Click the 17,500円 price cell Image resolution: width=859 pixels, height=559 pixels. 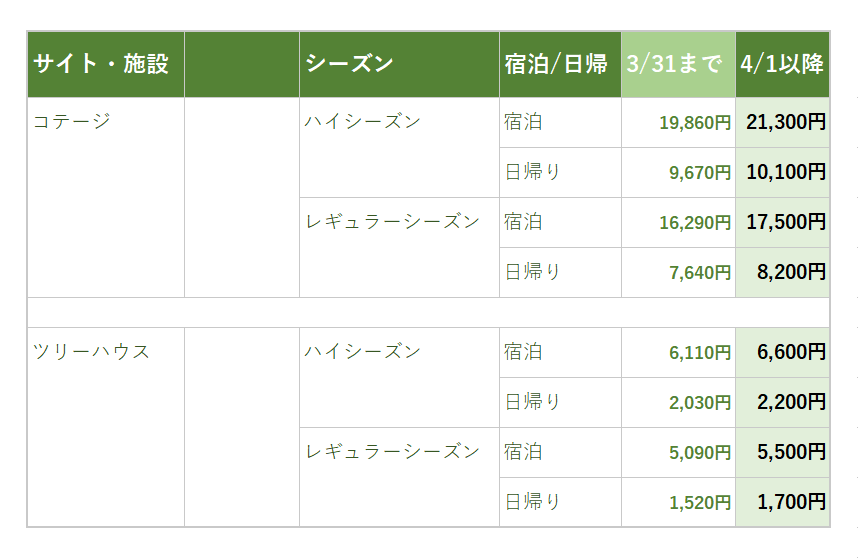[x=785, y=223]
